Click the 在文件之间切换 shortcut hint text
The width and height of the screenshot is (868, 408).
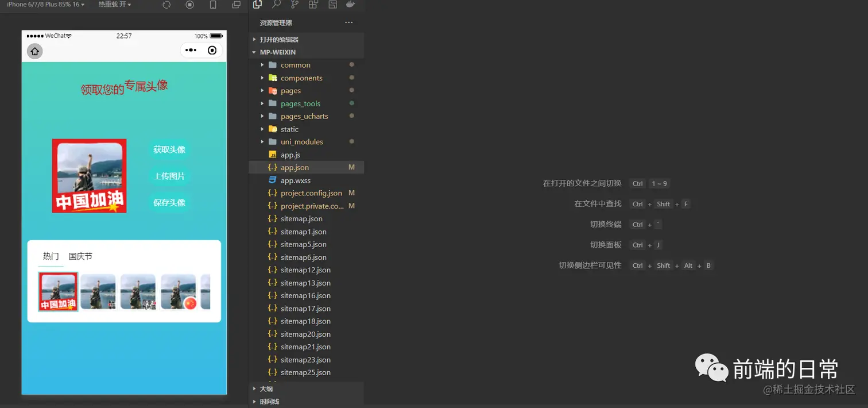tap(582, 183)
